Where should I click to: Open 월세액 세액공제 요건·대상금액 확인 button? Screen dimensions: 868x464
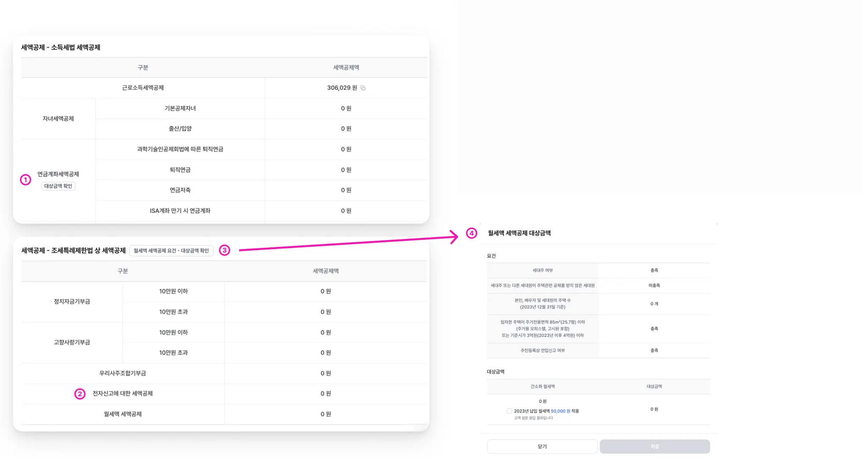(171, 251)
